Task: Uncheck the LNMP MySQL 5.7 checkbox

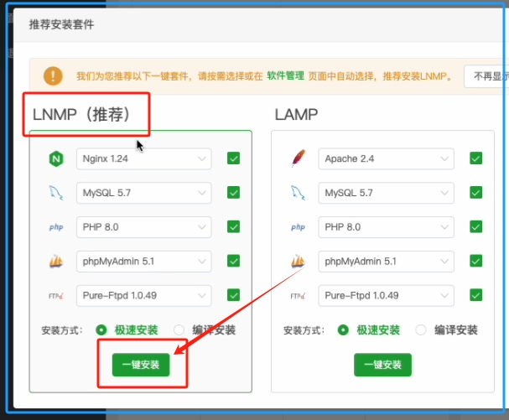Action: pyautogui.click(x=233, y=193)
